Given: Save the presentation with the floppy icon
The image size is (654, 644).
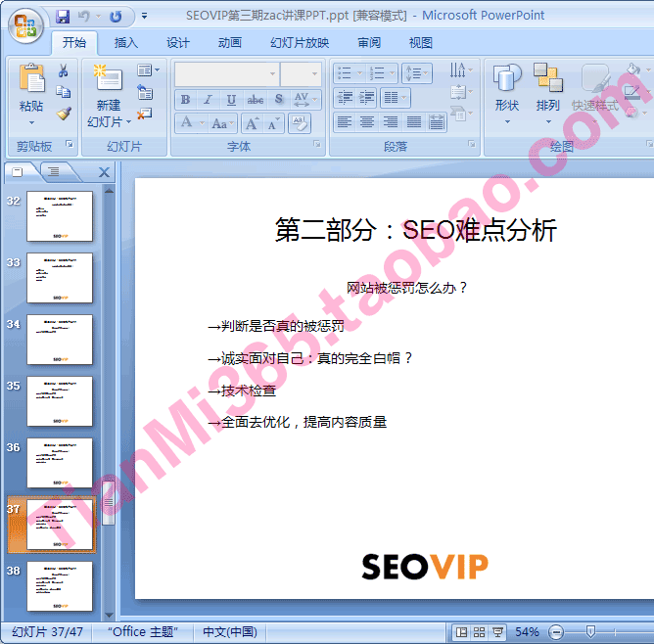Looking at the screenshot, I should (x=63, y=17).
